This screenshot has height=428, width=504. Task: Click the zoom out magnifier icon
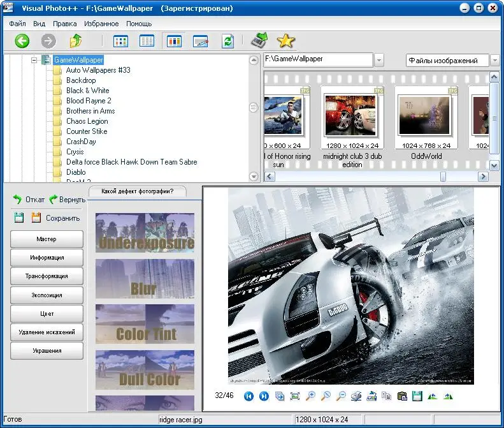point(340,396)
